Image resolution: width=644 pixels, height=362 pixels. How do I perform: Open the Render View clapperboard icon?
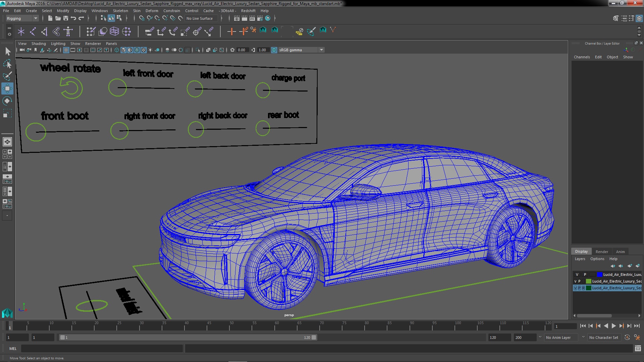coord(237,18)
